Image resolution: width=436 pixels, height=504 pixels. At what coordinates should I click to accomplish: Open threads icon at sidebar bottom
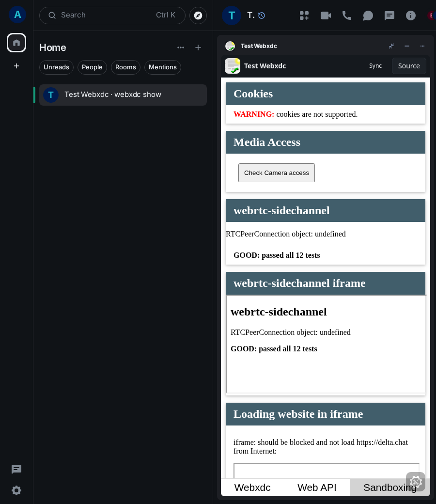click(16, 469)
